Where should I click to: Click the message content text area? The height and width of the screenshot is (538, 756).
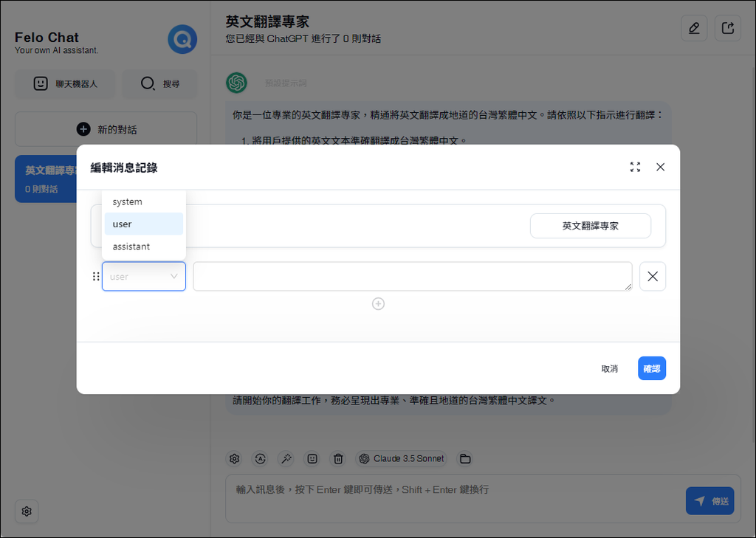[413, 276]
